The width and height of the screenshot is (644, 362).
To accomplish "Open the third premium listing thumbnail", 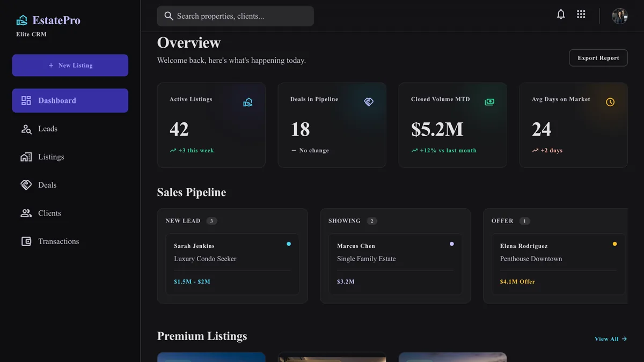I will [453, 357].
